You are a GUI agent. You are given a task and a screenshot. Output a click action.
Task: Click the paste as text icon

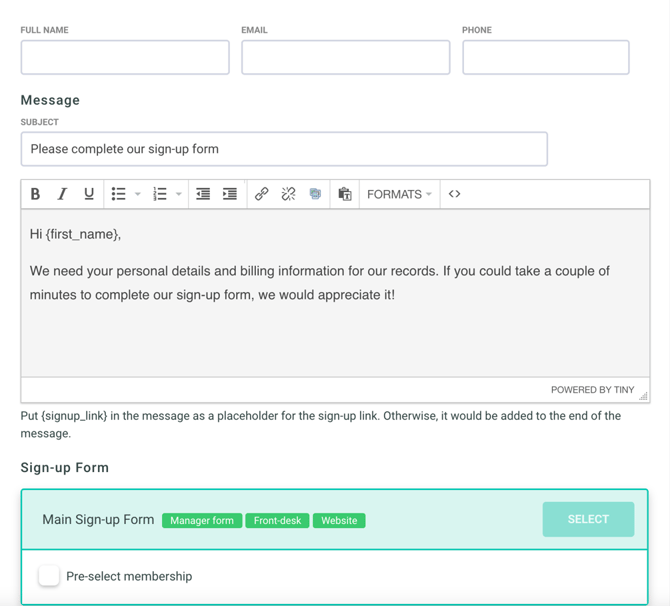(x=344, y=194)
